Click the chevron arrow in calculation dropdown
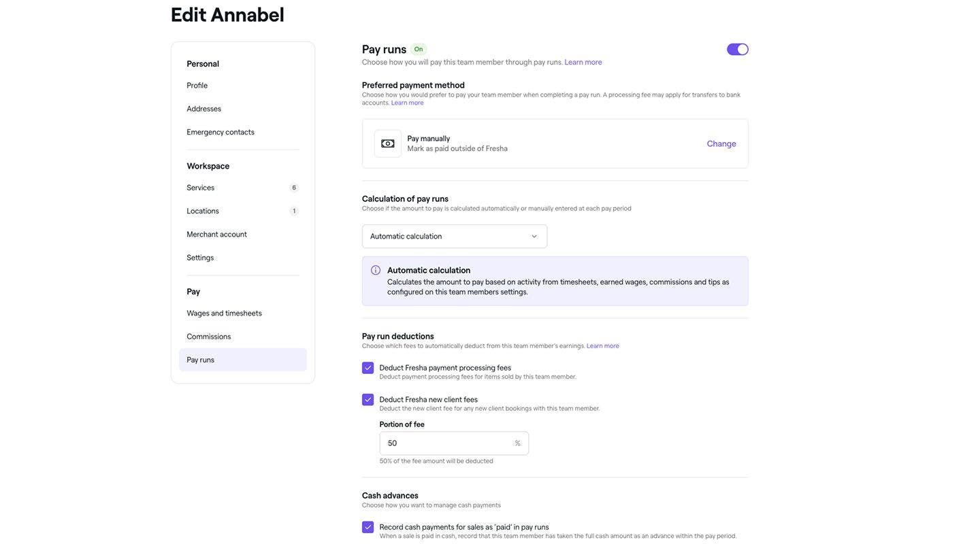 [x=534, y=237]
